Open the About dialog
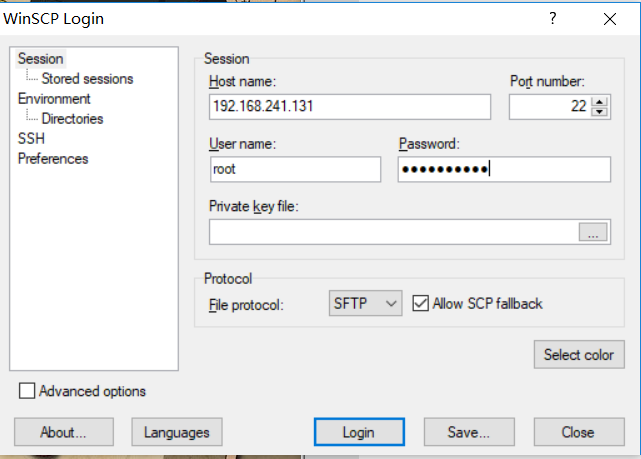The image size is (641, 459). click(64, 432)
